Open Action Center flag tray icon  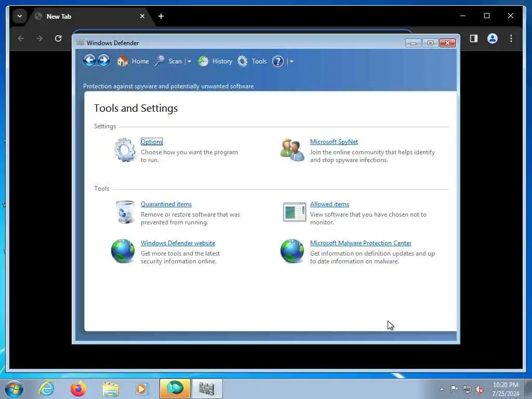point(454,389)
